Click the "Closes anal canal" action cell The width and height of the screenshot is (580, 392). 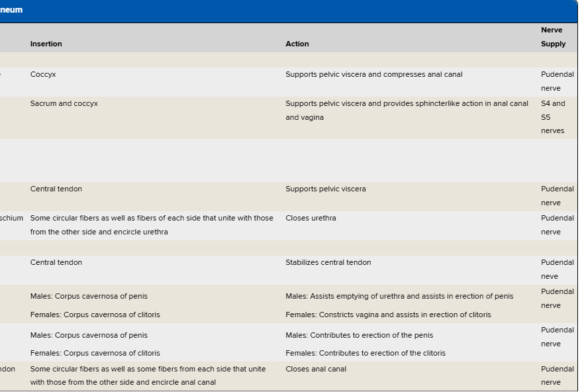click(x=315, y=369)
